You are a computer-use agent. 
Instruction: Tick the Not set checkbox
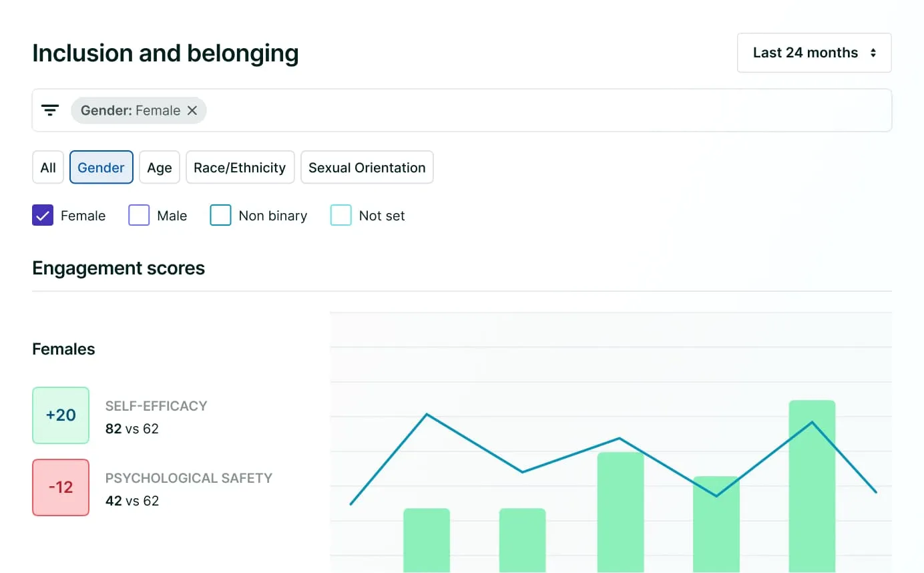pyautogui.click(x=341, y=216)
